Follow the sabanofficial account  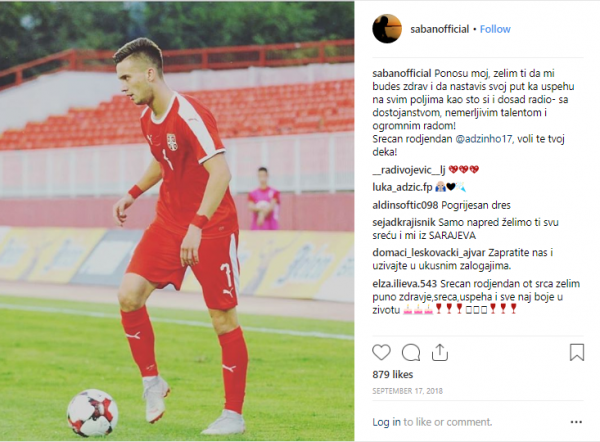click(x=495, y=29)
